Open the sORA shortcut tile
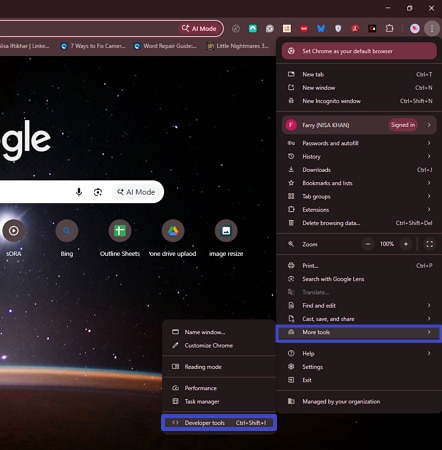The height and width of the screenshot is (450, 442). pos(14,238)
